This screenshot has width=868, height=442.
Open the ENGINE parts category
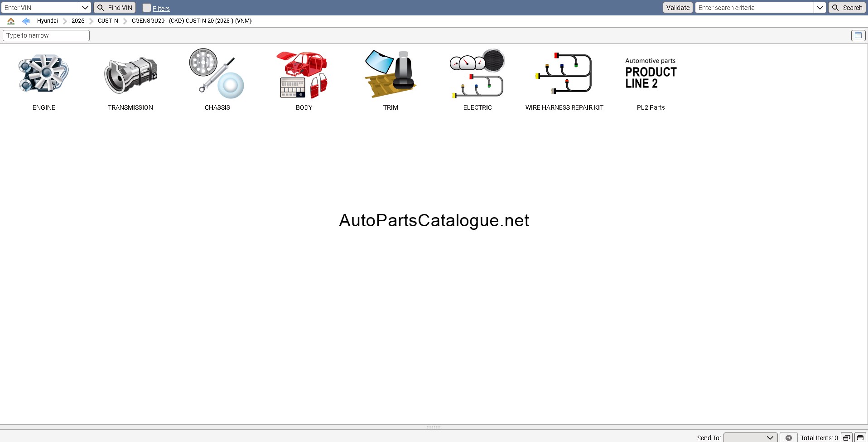pos(43,74)
